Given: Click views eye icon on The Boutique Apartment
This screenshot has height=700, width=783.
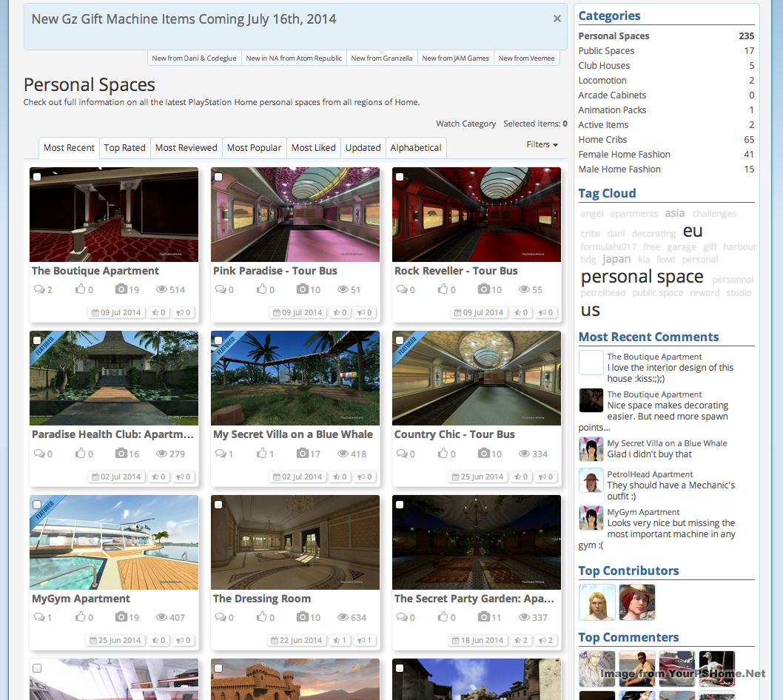Looking at the screenshot, I should pyautogui.click(x=161, y=289).
